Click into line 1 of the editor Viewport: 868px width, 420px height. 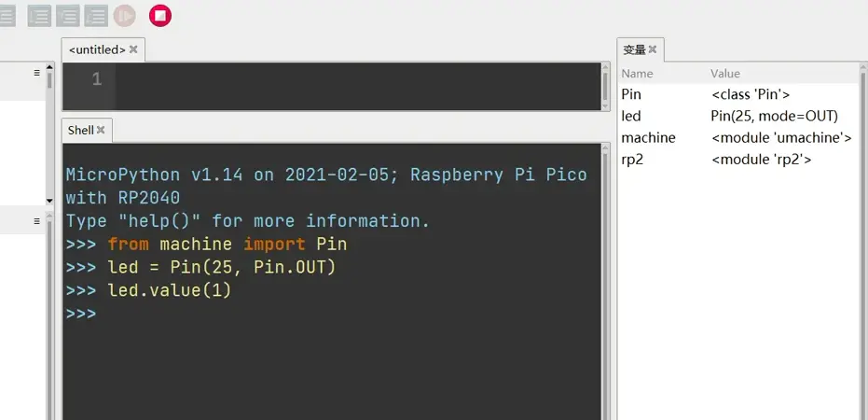pyautogui.click(x=354, y=80)
